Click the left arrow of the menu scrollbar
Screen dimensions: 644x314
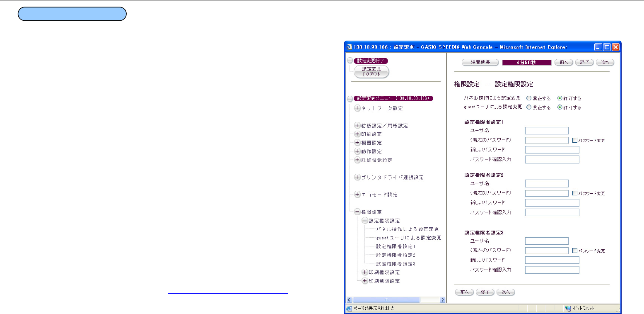coord(349,299)
